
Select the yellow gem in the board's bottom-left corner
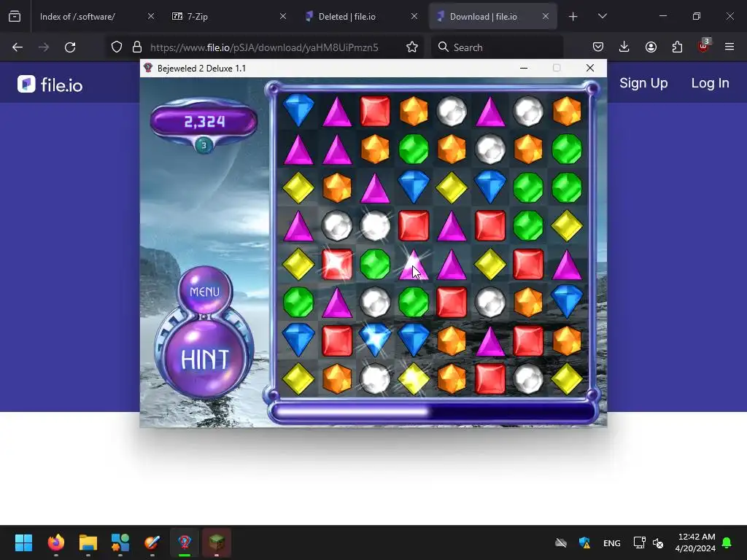[298, 379]
